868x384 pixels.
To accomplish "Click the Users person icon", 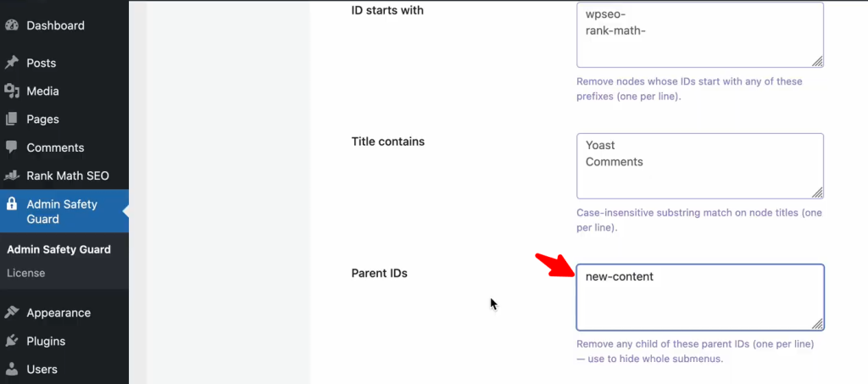I will pos(12,370).
